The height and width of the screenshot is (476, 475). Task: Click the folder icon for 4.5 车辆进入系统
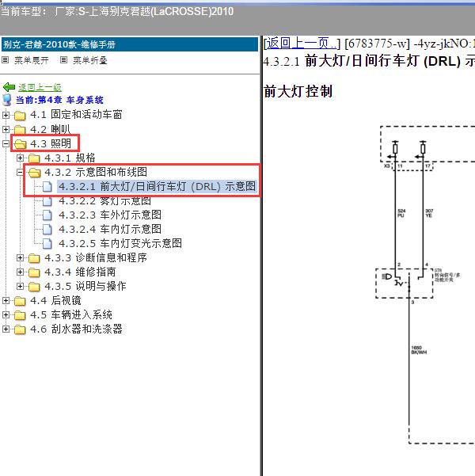click(20, 315)
